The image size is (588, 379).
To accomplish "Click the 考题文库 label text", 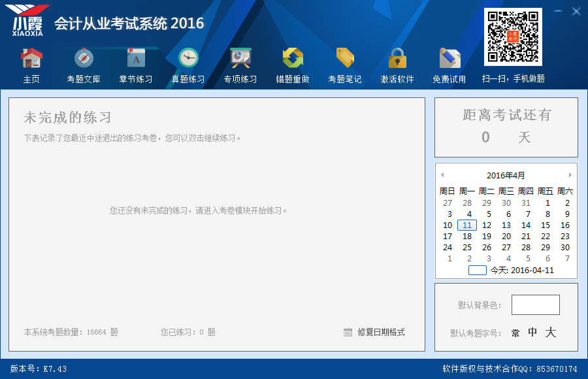I will coord(84,79).
